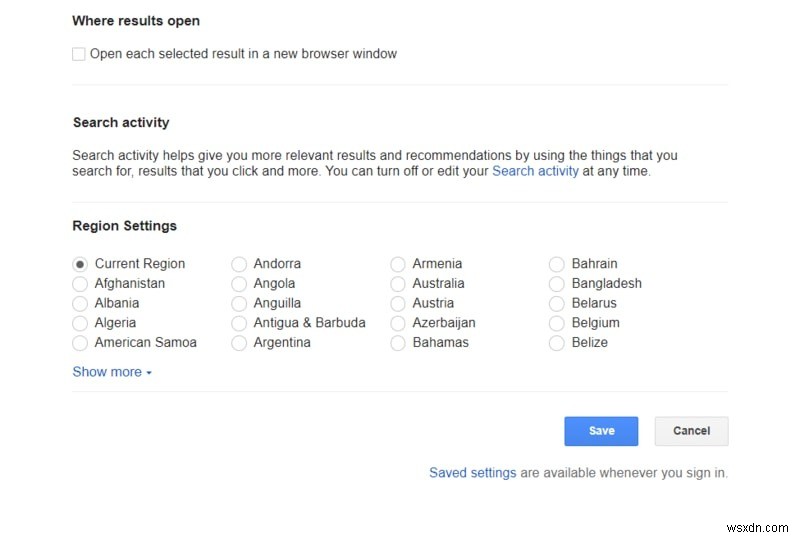Screen dimensions: 800x538
Task: Choose Andorra radio button
Action: point(239,264)
